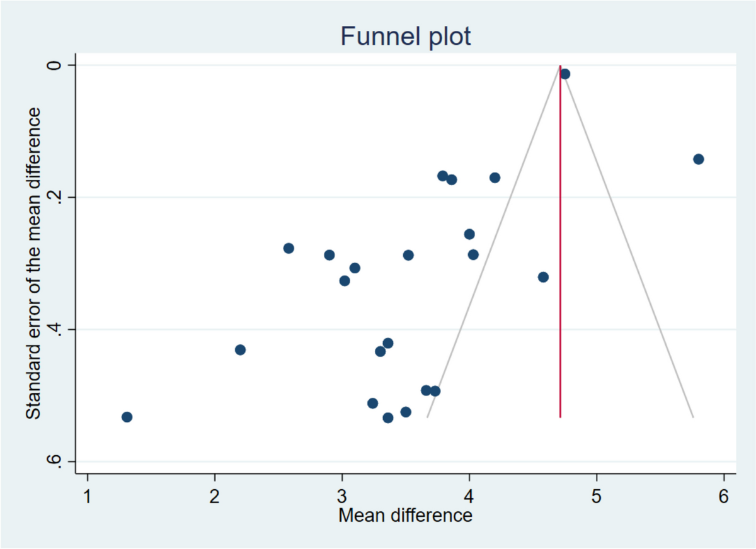Image resolution: width=756 pixels, height=549 pixels.
Task: Click the y-axis tick label ".6"
Action: [x=55, y=461]
